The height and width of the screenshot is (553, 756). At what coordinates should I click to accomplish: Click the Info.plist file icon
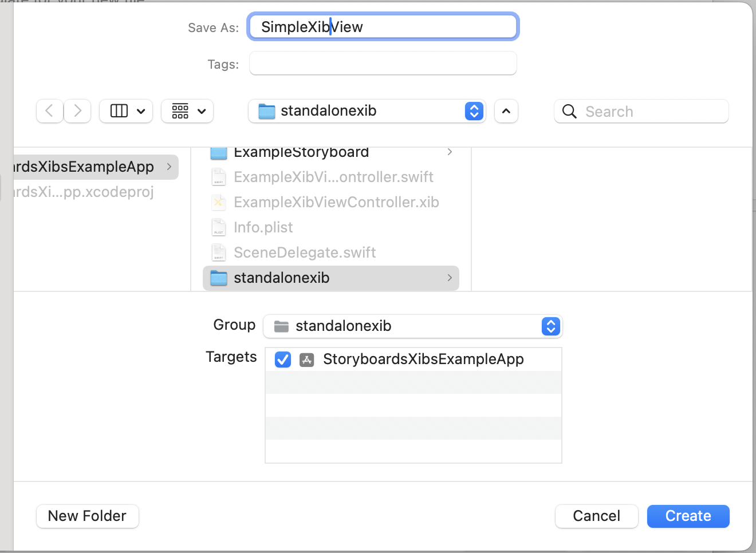[219, 228]
